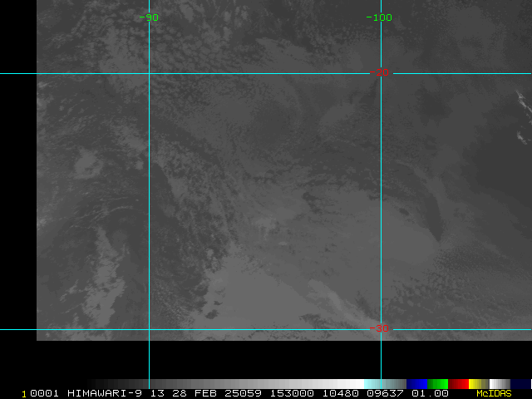Click the band number 13 text

coord(157,393)
